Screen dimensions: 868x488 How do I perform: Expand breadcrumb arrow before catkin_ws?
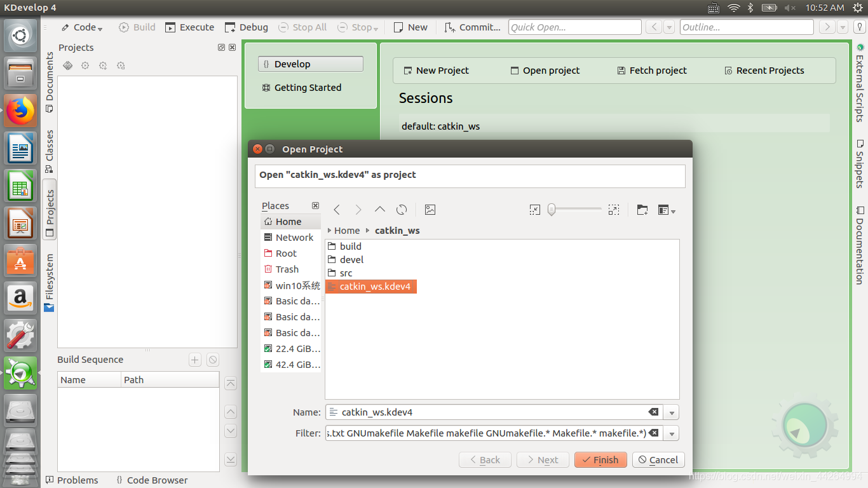click(x=367, y=231)
